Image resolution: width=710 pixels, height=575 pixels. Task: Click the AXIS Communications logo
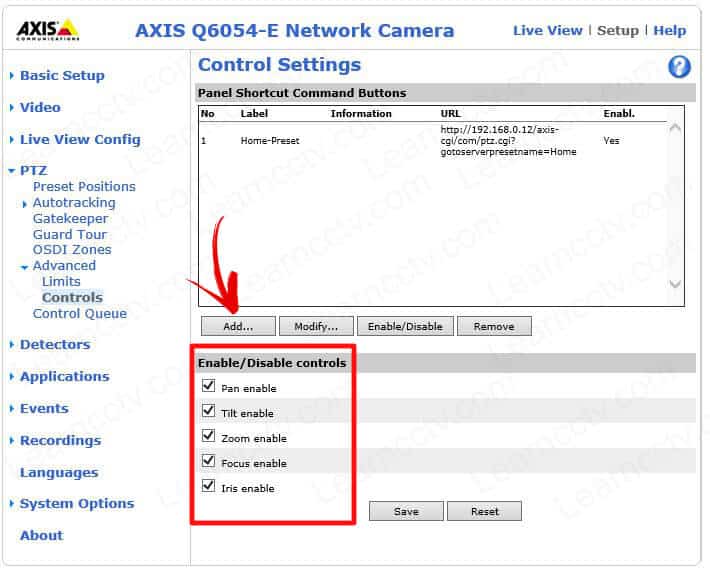47,30
